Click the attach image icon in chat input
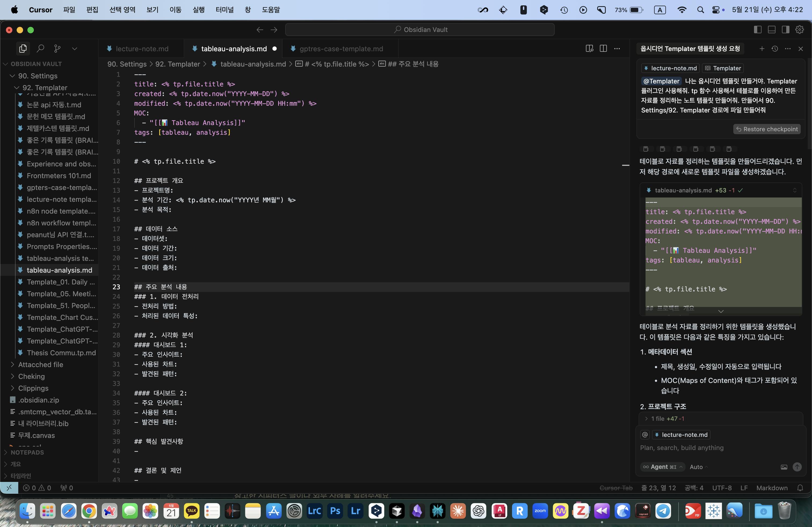This screenshot has width=812, height=527. tap(784, 467)
